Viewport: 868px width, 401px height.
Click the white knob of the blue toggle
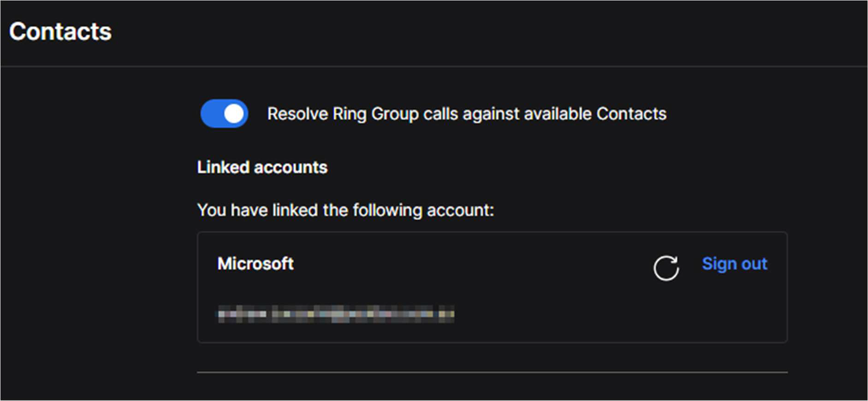234,113
